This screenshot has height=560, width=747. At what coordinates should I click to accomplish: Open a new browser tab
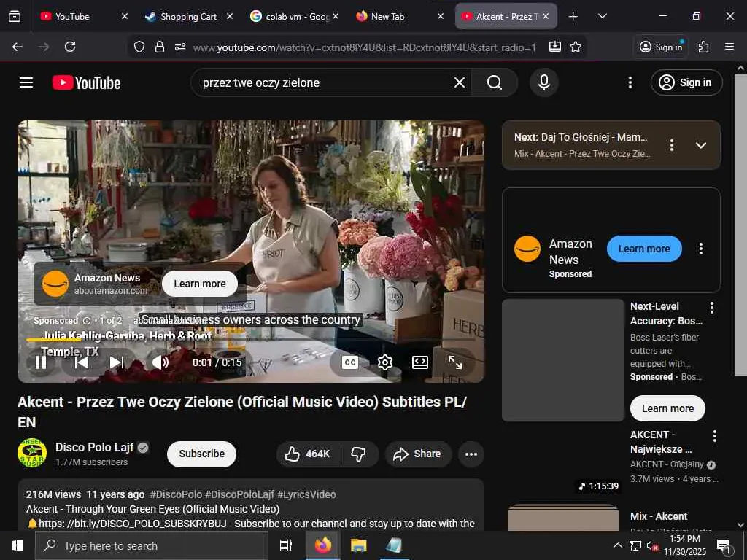pyautogui.click(x=573, y=17)
